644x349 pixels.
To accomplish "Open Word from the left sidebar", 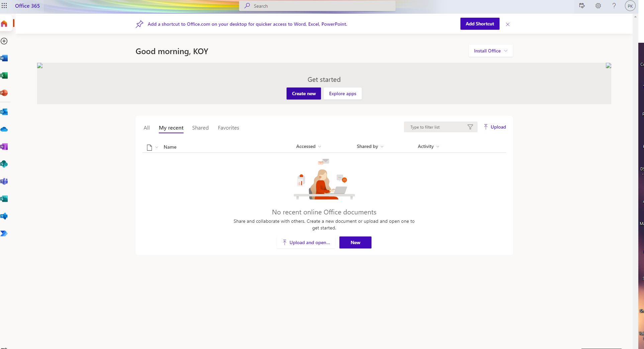I will point(4,58).
